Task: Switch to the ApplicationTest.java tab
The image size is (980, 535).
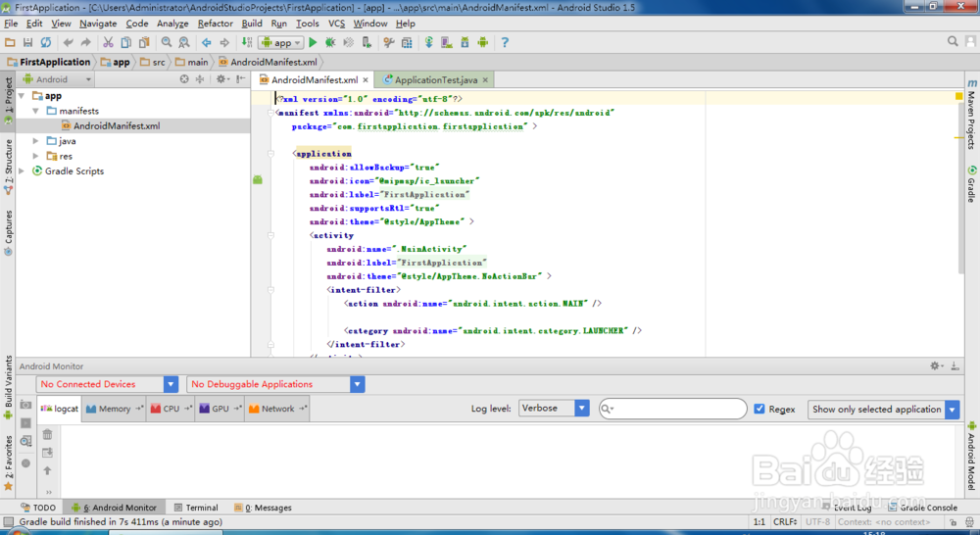Action: (x=436, y=80)
